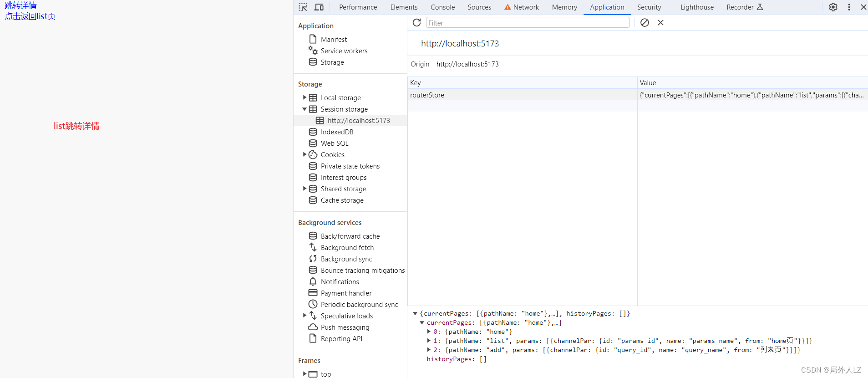868x378 pixels.
Task: Switch to the Elements tab
Action: coord(404,7)
